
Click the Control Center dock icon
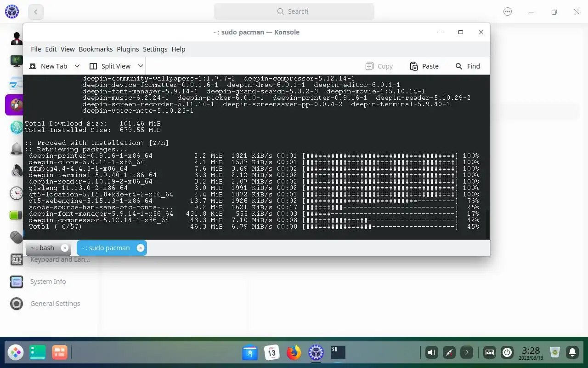click(x=316, y=353)
